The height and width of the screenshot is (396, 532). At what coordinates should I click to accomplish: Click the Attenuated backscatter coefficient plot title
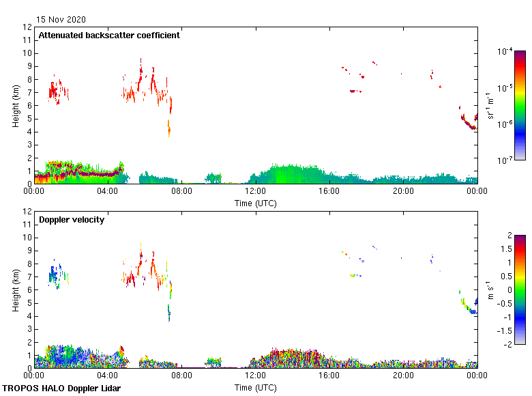(109, 36)
